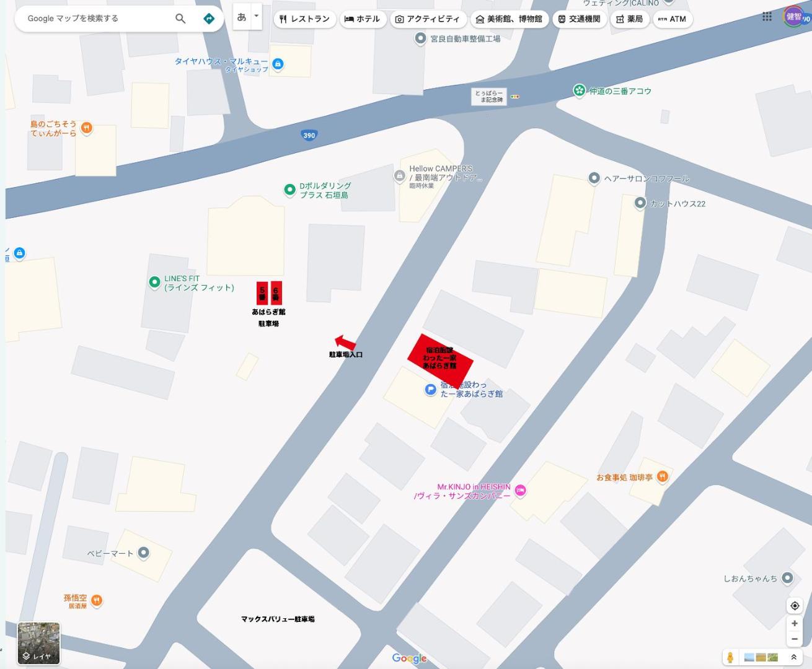The image size is (812, 669).
Task: Show your location on the map
Action: pos(795,605)
